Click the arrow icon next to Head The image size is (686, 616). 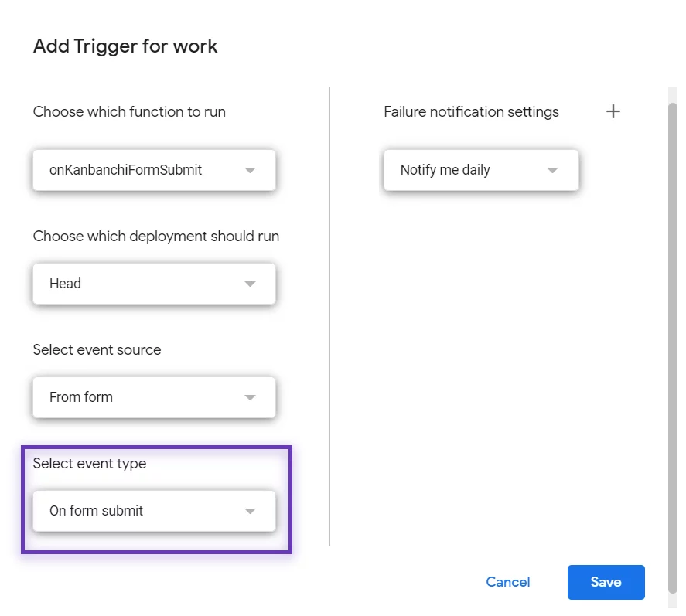pyautogui.click(x=250, y=284)
